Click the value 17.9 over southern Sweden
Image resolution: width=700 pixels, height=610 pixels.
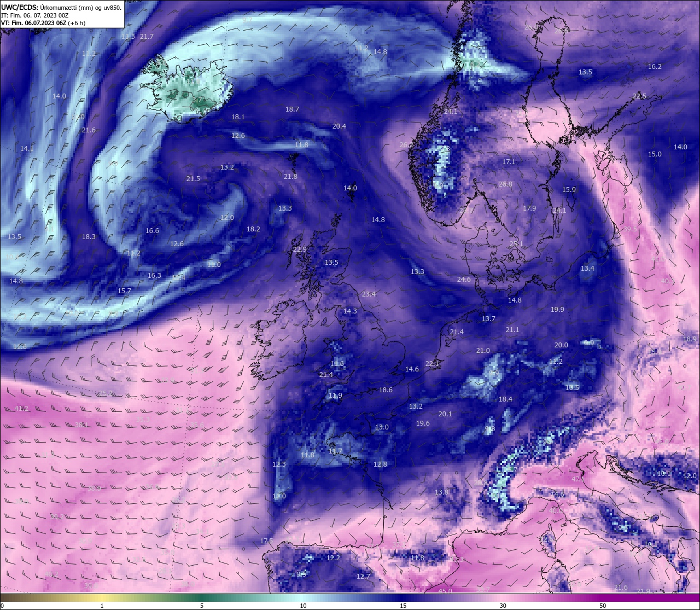pos(529,208)
